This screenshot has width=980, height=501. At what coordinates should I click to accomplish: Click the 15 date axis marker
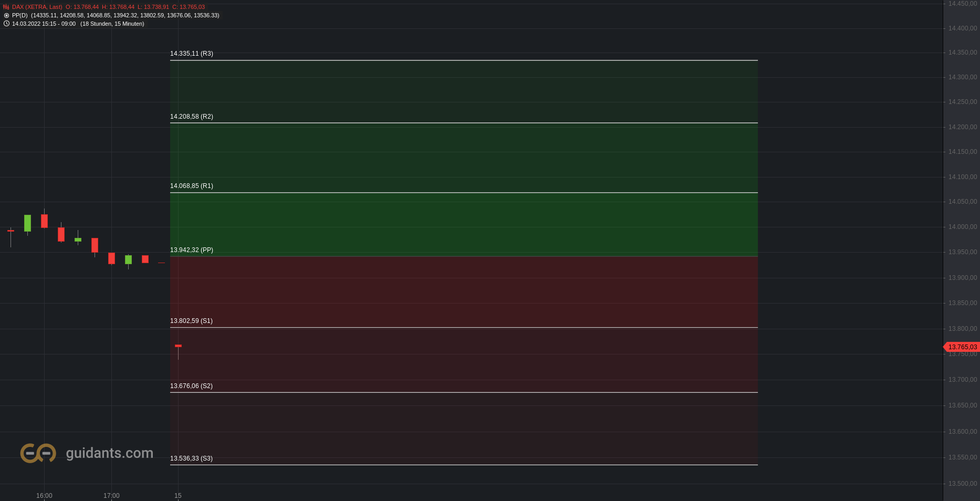click(x=178, y=496)
